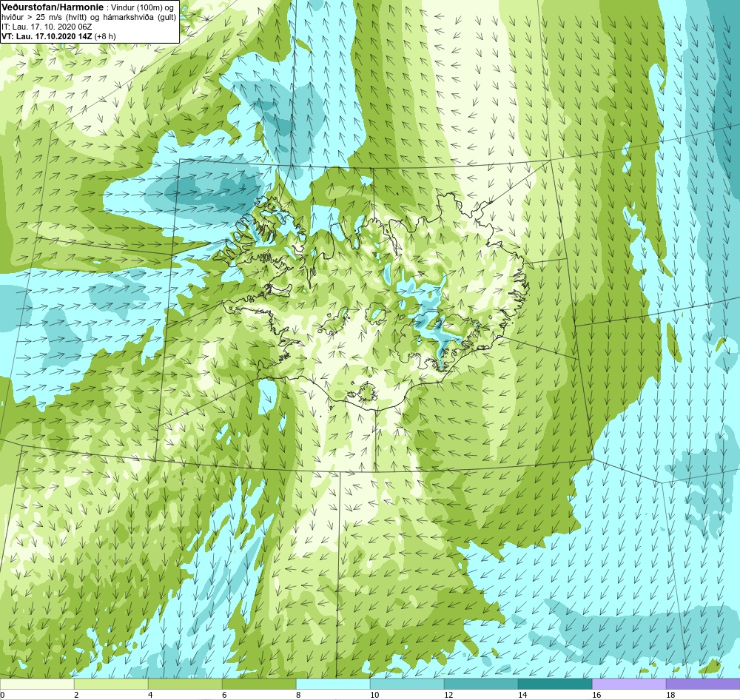
Task: Click the legend scale value '10'
Action: 374,695
